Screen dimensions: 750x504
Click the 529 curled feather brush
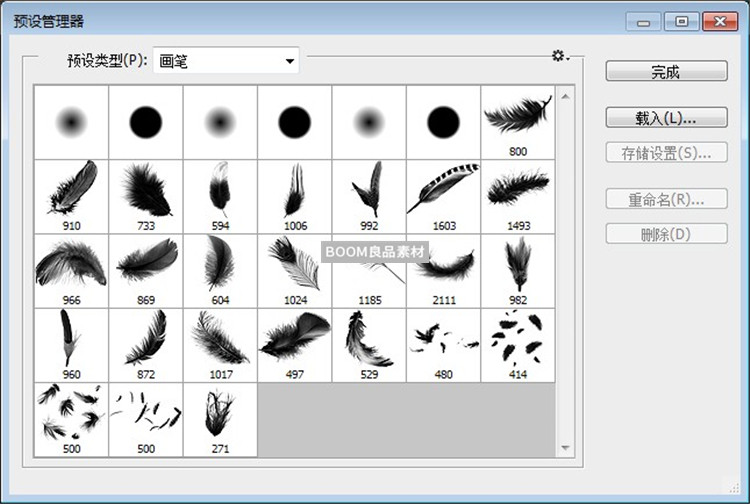[369, 345]
